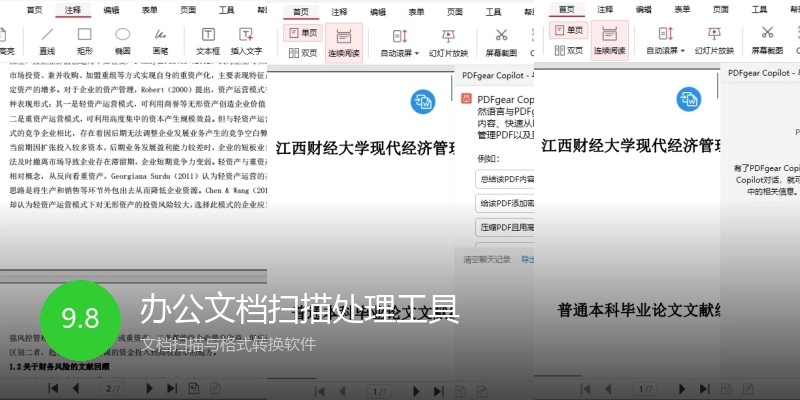Go to previous page in right screenshot
The width and height of the screenshot is (800, 400).
[608, 389]
